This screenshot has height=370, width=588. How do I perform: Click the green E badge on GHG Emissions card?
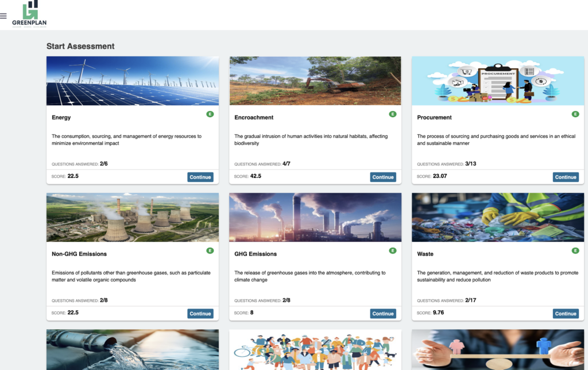pyautogui.click(x=393, y=250)
